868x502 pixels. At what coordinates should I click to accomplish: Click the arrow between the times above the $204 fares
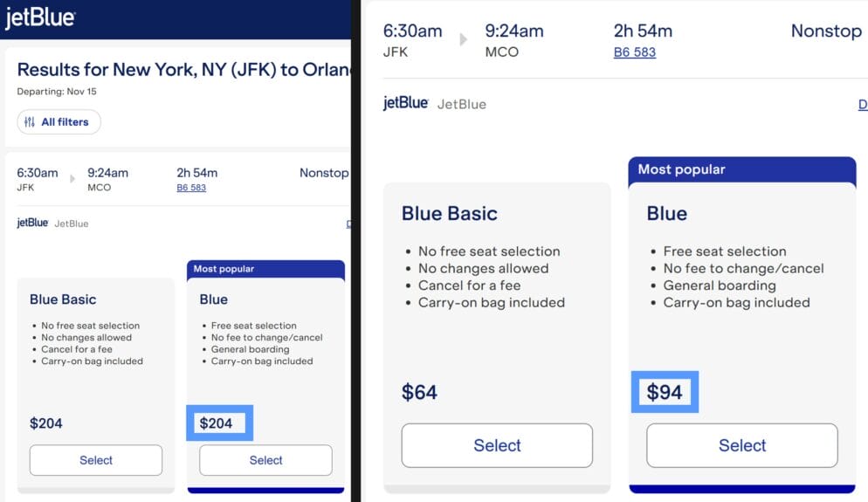[72, 179]
